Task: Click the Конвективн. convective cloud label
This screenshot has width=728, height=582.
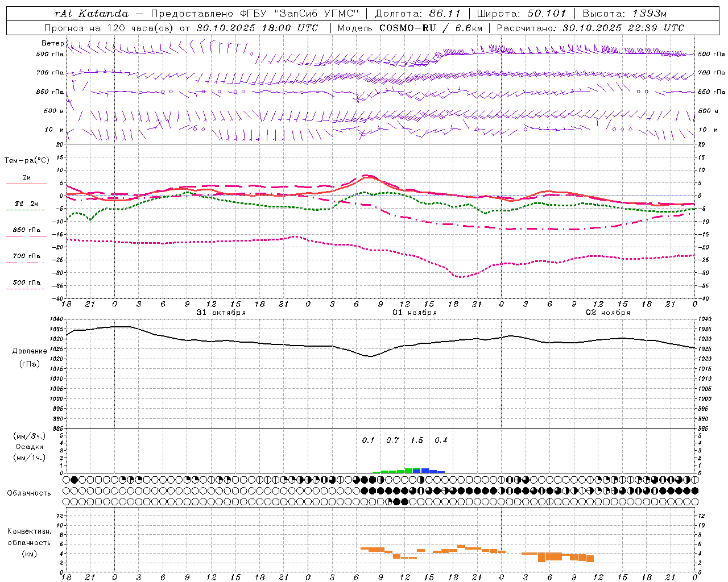Action: click(30, 531)
